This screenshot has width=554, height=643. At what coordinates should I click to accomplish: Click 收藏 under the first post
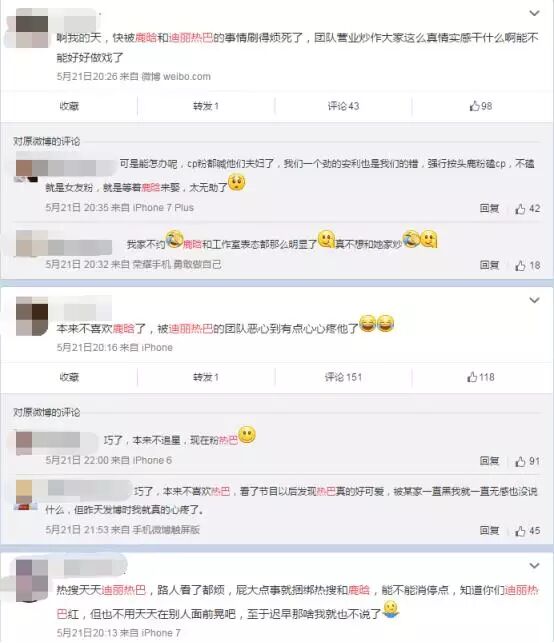tap(69, 106)
